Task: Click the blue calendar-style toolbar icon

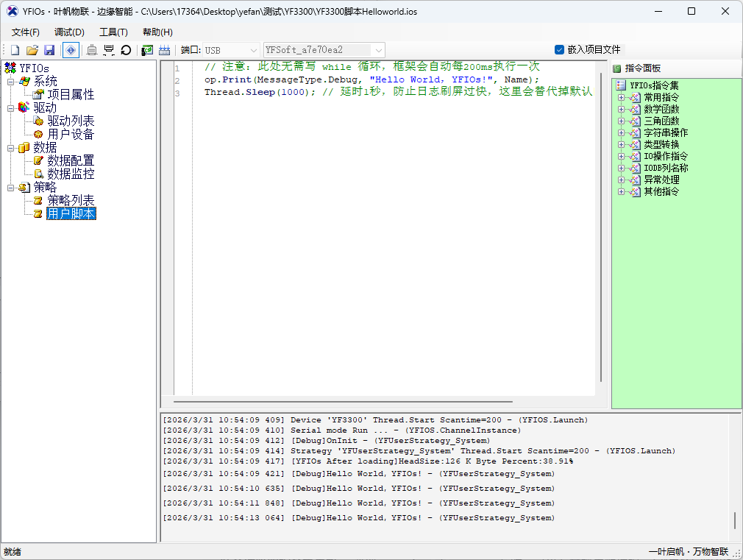Action: (165, 50)
